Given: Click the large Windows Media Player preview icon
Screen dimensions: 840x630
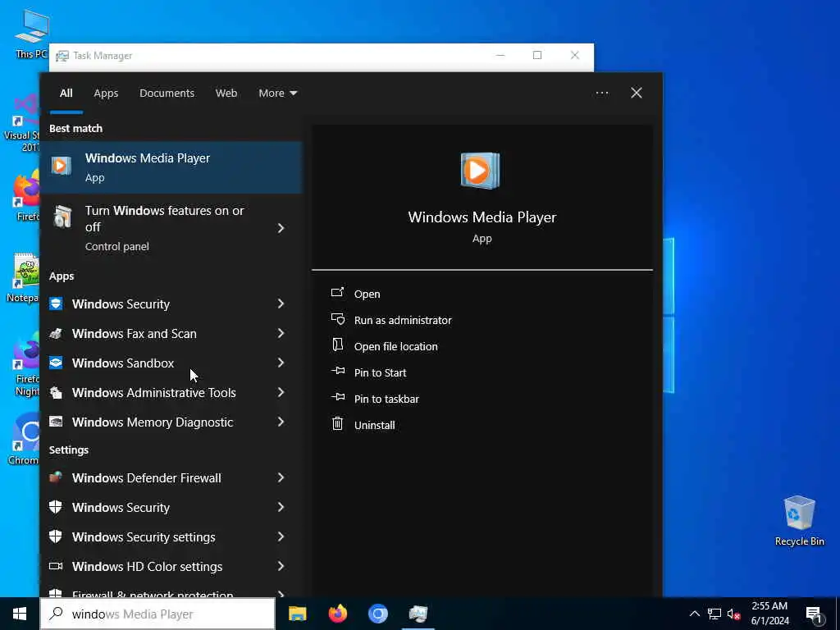Looking at the screenshot, I should [x=480, y=171].
